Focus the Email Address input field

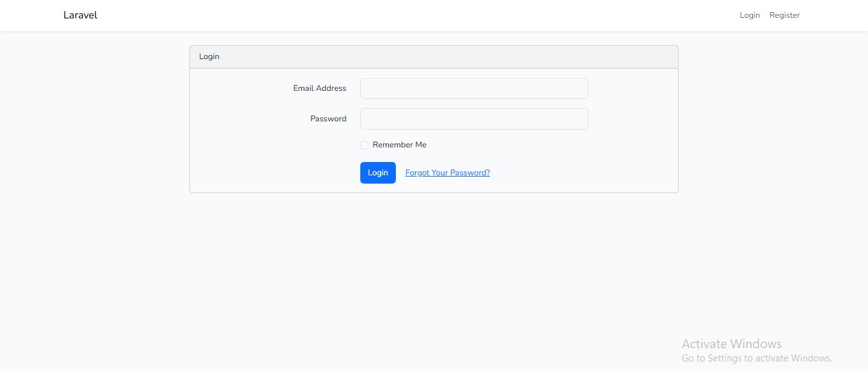click(474, 88)
